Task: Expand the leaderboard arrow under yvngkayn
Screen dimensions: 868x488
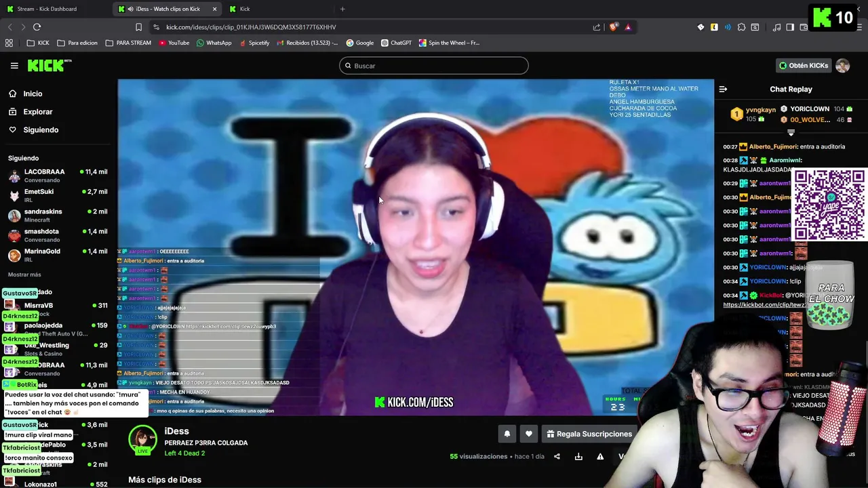Action: pyautogui.click(x=791, y=133)
